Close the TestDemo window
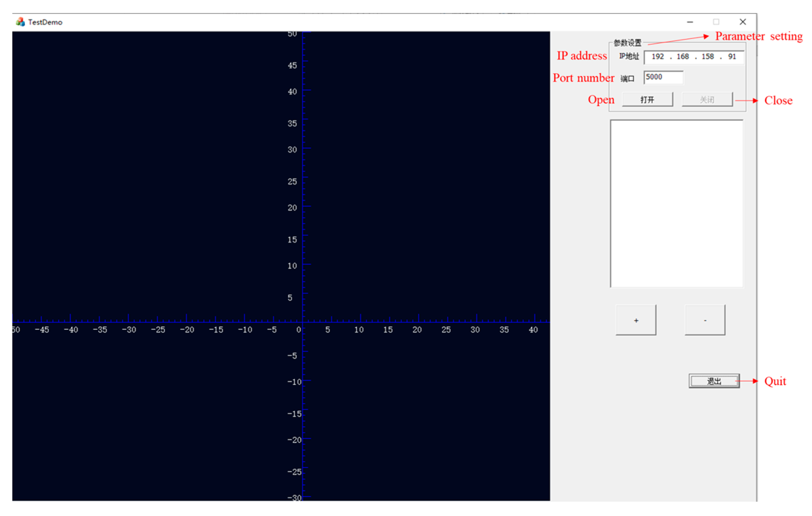 (743, 22)
